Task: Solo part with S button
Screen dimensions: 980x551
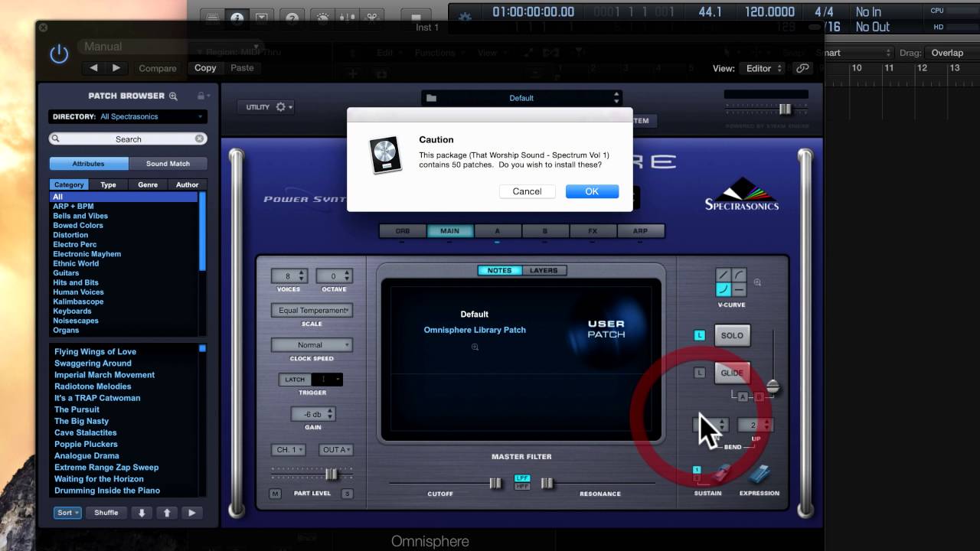Action: point(347,494)
